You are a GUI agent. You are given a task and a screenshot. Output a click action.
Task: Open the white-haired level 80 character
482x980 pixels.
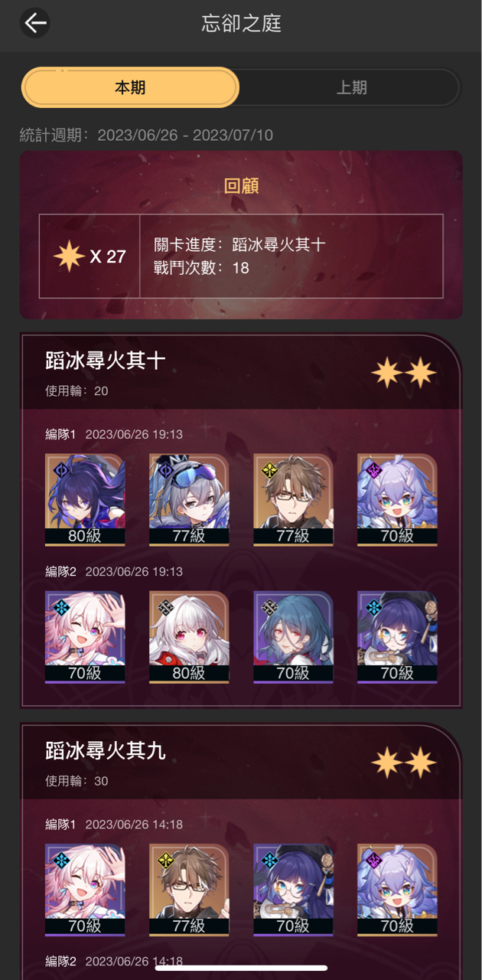click(x=189, y=637)
